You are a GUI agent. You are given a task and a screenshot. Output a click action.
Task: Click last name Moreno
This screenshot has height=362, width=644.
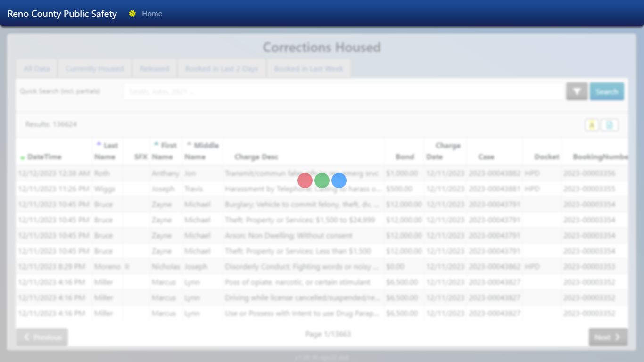point(107,267)
